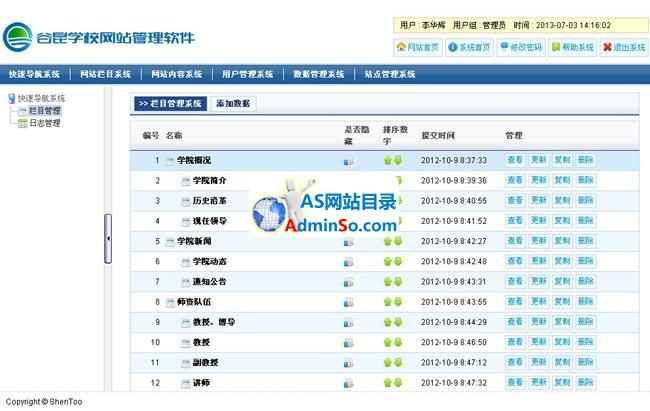Click 复制 for the 历史沿革 row
650x411 pixels.
[563, 201]
